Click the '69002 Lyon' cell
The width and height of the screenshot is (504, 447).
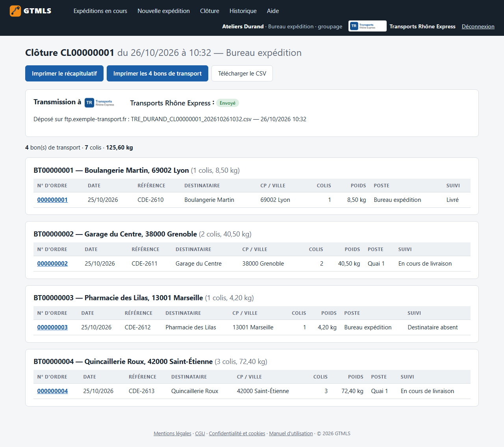275,200
